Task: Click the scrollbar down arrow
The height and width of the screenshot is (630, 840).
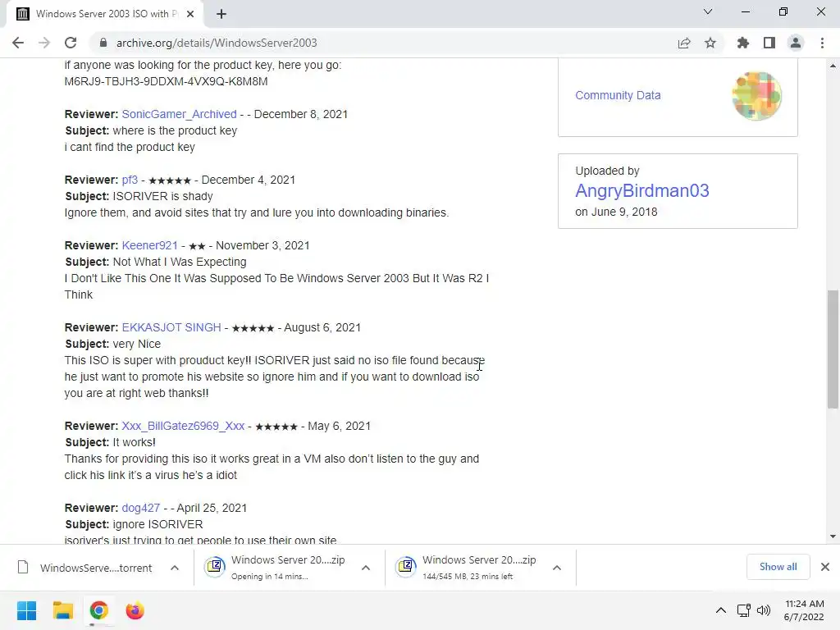Action: click(833, 536)
